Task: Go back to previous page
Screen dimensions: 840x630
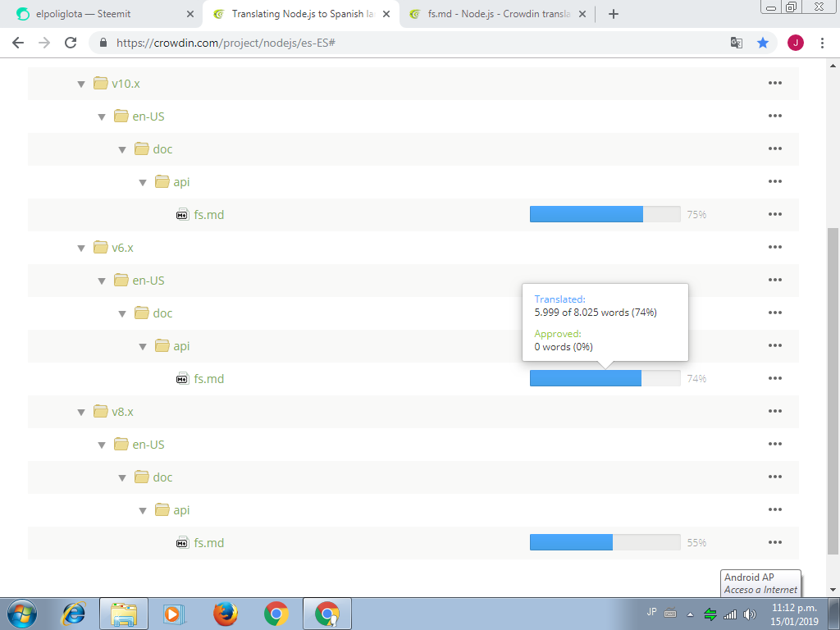Action: [x=18, y=43]
